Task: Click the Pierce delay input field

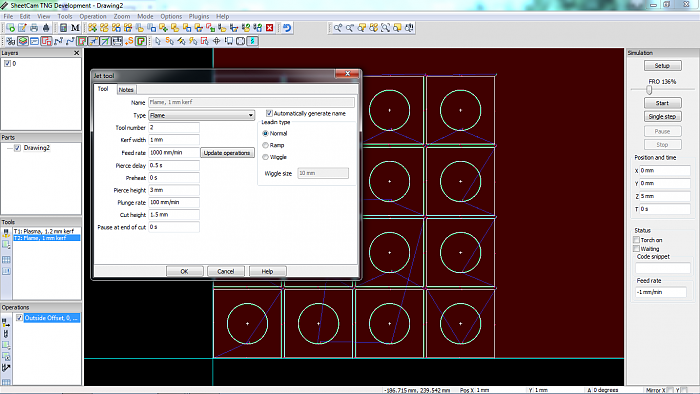Action: 174,166
